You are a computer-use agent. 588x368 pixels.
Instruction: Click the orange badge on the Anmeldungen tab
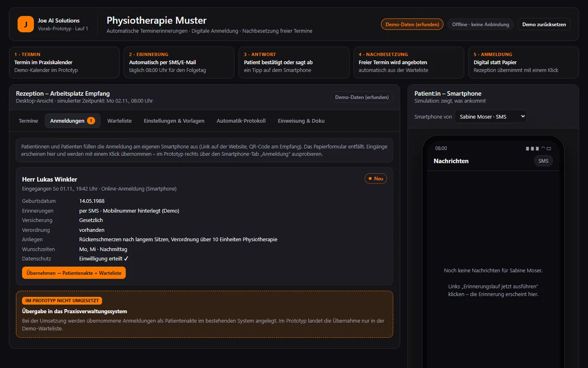pos(91,121)
